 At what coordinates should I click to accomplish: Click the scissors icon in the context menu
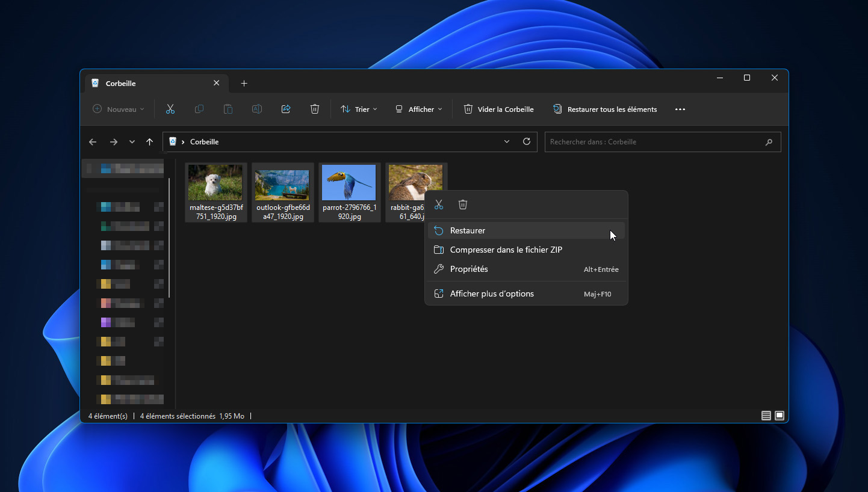point(439,204)
